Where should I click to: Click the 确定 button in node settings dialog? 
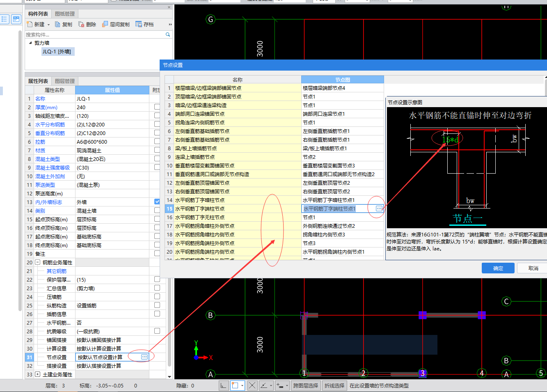point(498,268)
